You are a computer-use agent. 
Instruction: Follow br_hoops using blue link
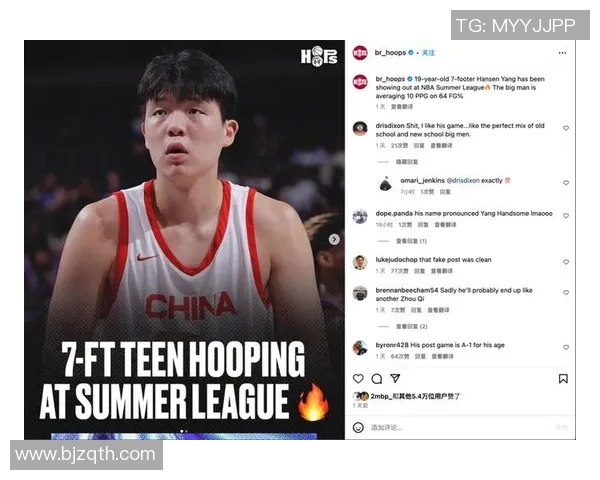coord(428,53)
